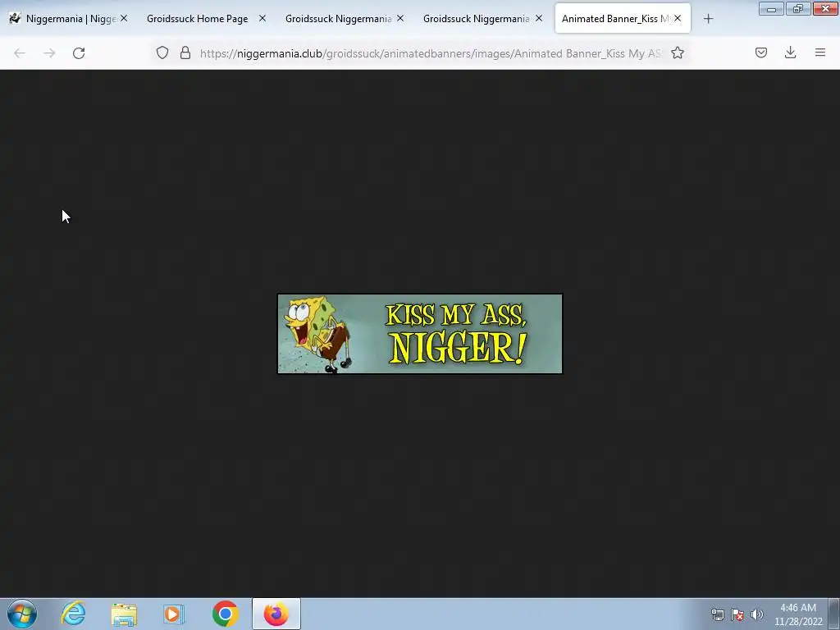840x630 pixels.
Task: Open Google Chrome from taskbar
Action: (225, 614)
